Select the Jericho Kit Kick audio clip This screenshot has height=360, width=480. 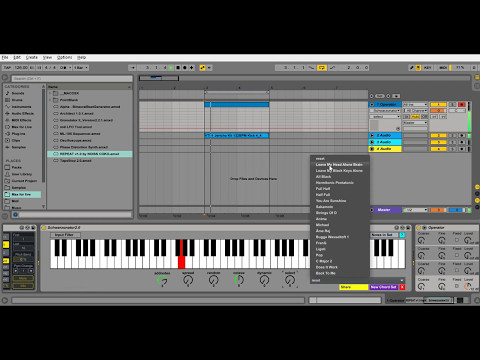237,135
